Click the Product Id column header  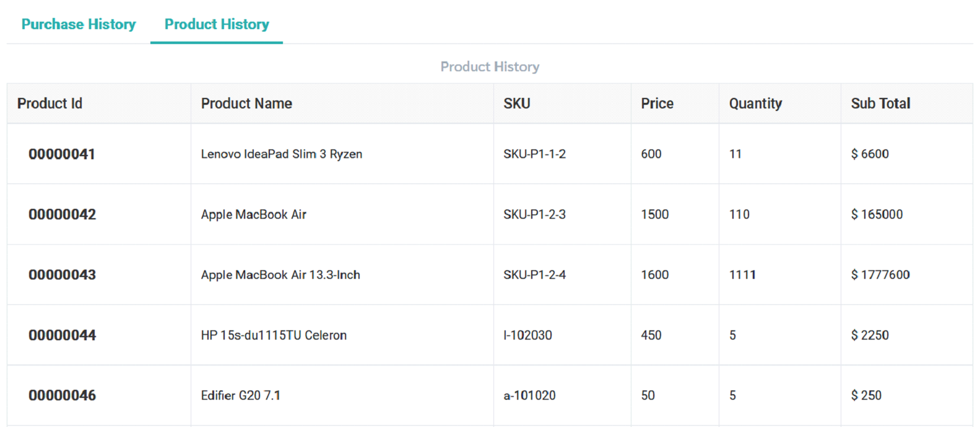click(50, 103)
